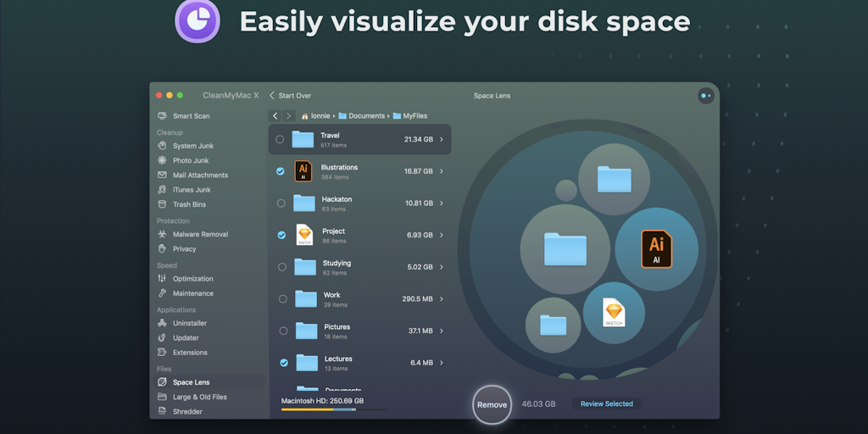This screenshot has height=434, width=868.
Task: Uncheck the Project item
Action: 281,236
